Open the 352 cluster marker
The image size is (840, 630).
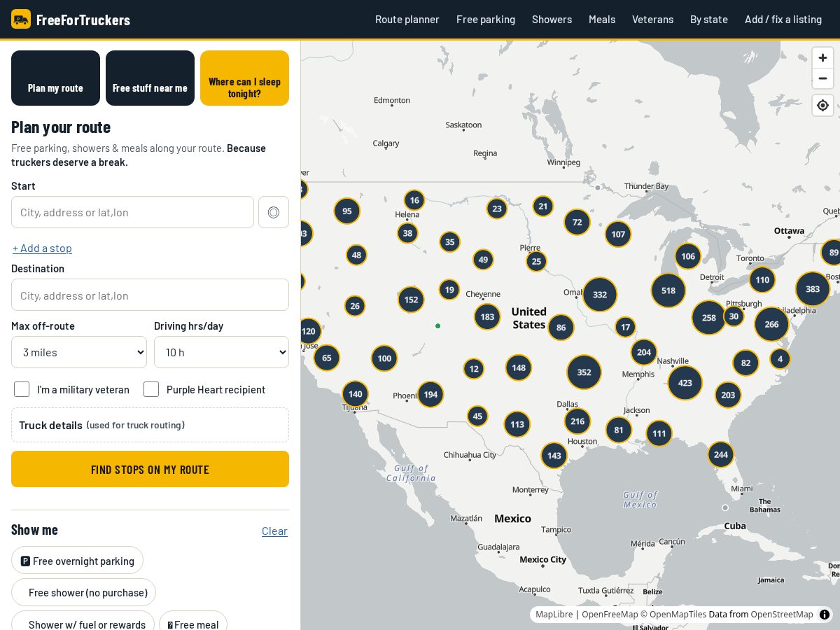point(584,372)
